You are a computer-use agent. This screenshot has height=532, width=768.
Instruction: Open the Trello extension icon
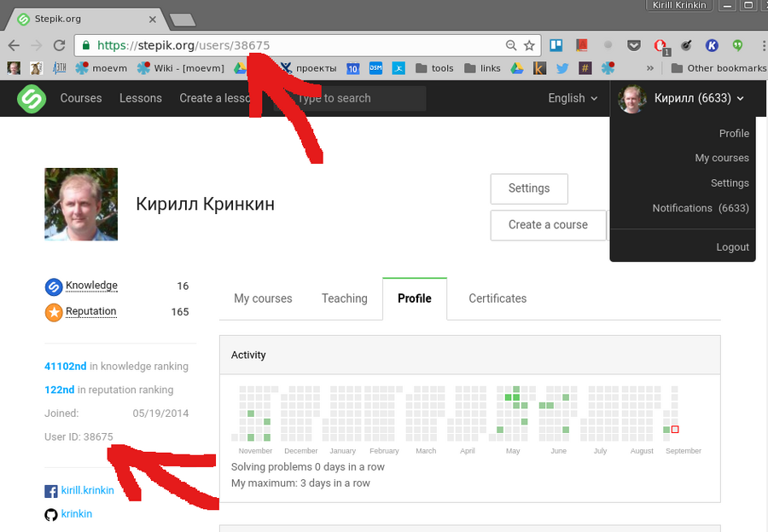click(x=556, y=45)
